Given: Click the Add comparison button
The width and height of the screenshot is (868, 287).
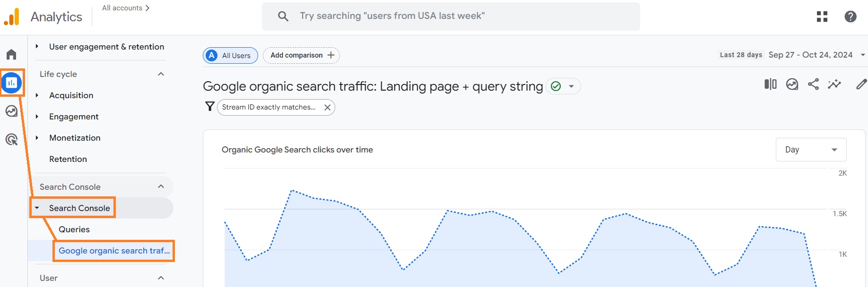Looking at the screenshot, I should pos(301,55).
